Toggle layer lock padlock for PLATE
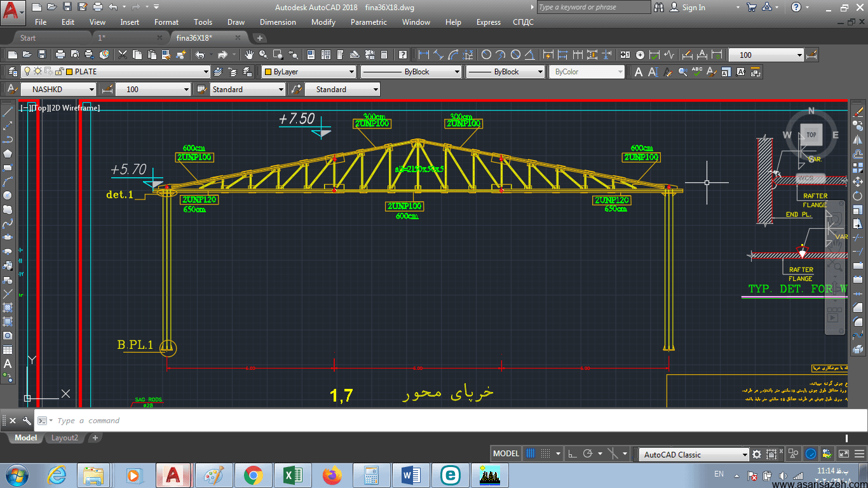This screenshot has height=488, width=868. point(59,72)
